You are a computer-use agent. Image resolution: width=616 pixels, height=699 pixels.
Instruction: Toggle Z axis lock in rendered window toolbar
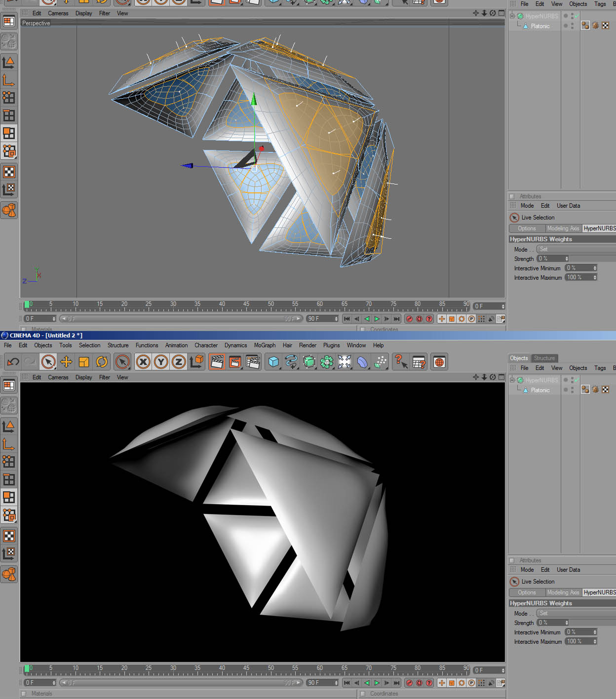click(x=179, y=362)
